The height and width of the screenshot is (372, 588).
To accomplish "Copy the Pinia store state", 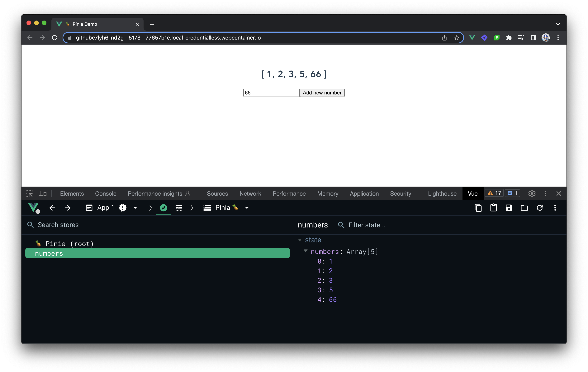I will tap(478, 208).
